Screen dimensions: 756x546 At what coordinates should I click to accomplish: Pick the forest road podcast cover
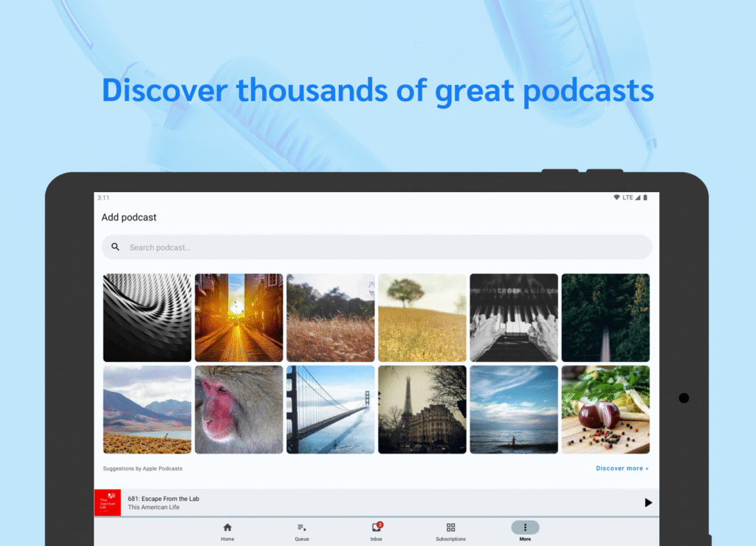605,317
